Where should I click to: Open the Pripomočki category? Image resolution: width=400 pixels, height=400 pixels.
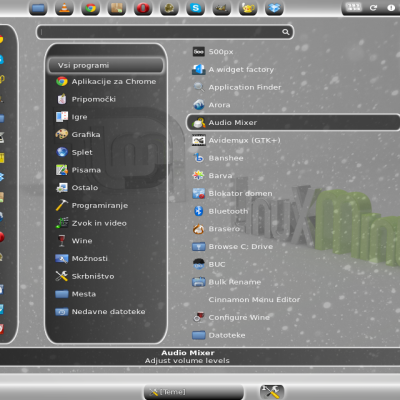pos(86,99)
